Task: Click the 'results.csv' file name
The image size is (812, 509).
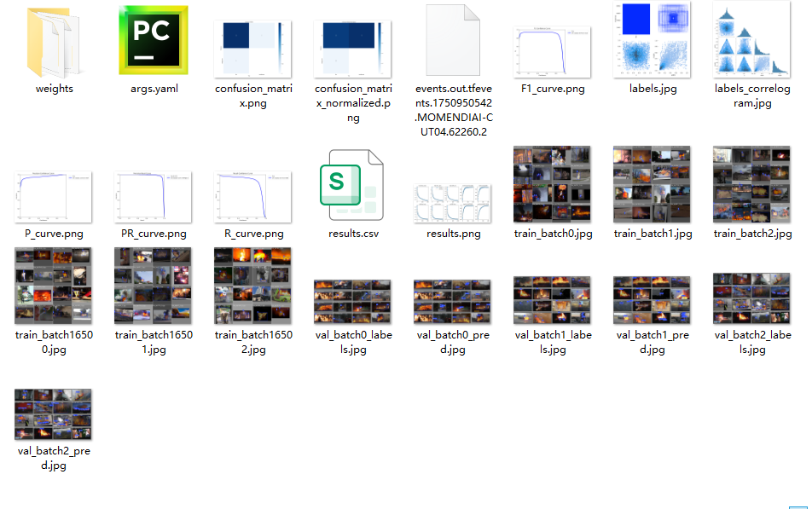Action: click(x=353, y=234)
